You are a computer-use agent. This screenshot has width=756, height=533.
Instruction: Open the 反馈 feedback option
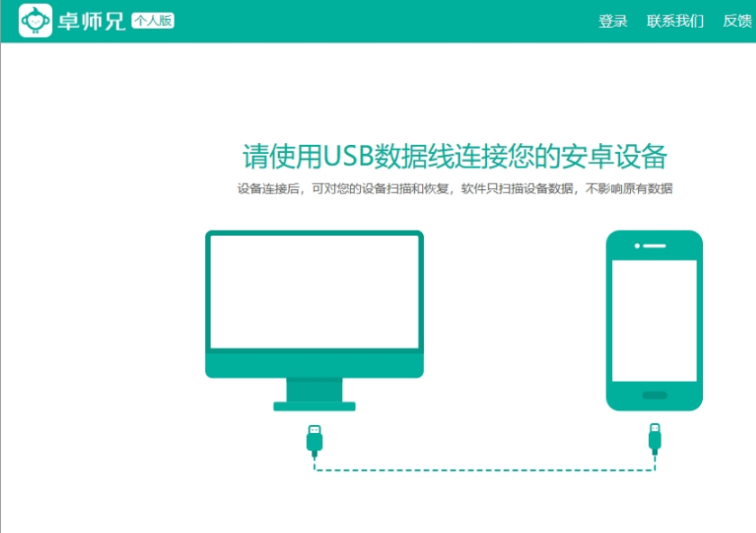[x=735, y=21]
